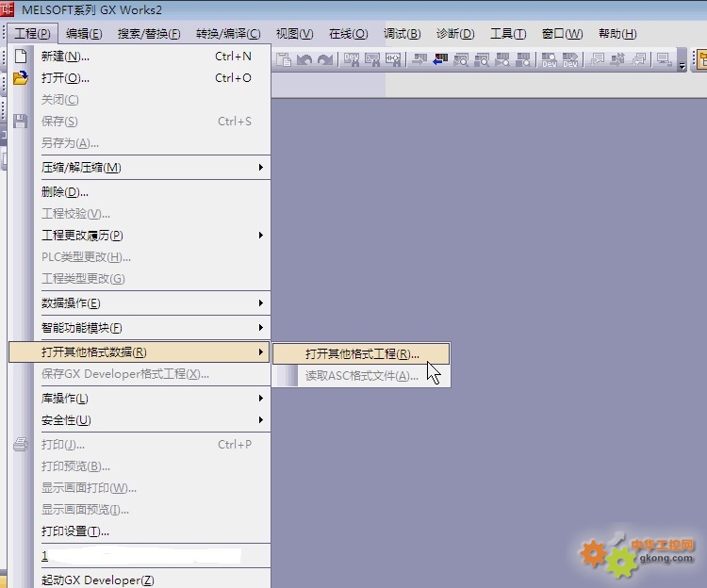Click the printer icon beside 打印
707x588 pixels.
point(21,444)
